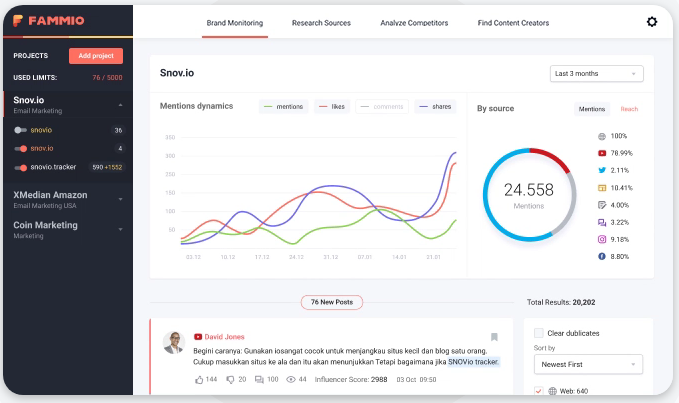Toggle mentions line in chart legend

click(283, 106)
